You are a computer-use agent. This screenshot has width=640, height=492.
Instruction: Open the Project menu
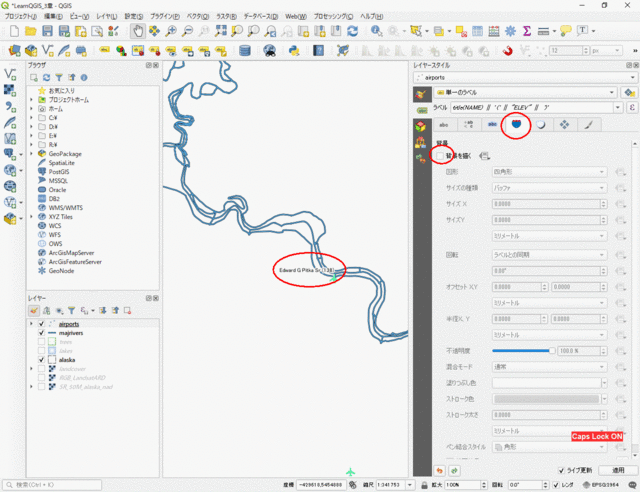click(20, 16)
